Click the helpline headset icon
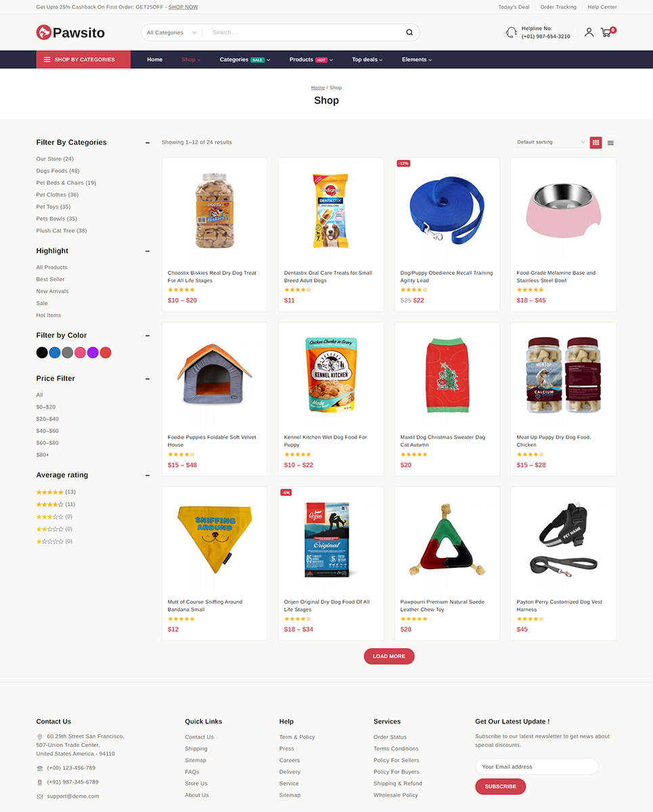653x812 pixels. [512, 32]
